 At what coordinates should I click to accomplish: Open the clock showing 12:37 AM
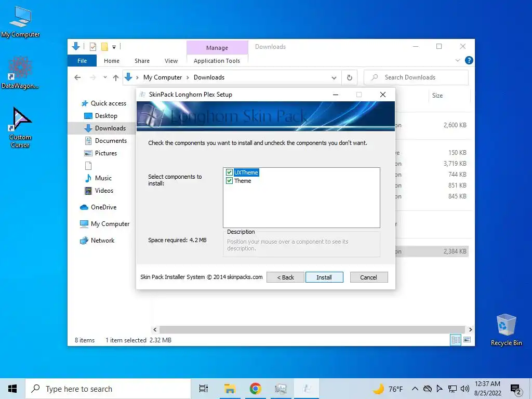487,389
